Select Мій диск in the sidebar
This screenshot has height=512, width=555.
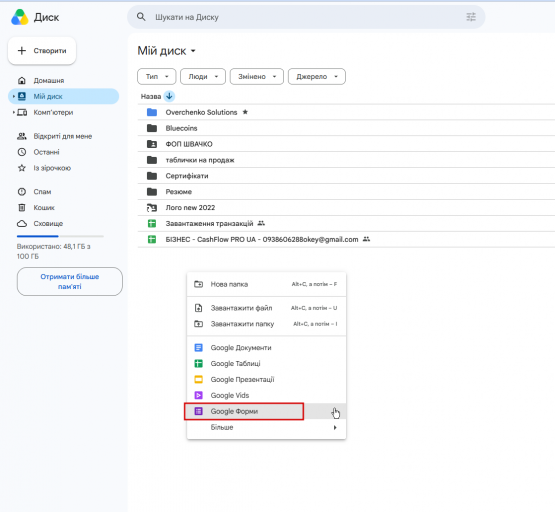[x=63, y=96]
